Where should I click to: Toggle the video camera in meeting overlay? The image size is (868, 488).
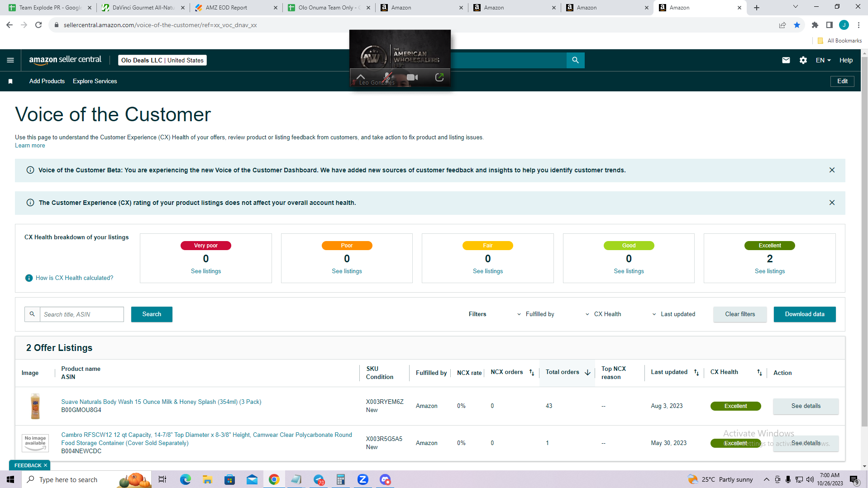(412, 77)
